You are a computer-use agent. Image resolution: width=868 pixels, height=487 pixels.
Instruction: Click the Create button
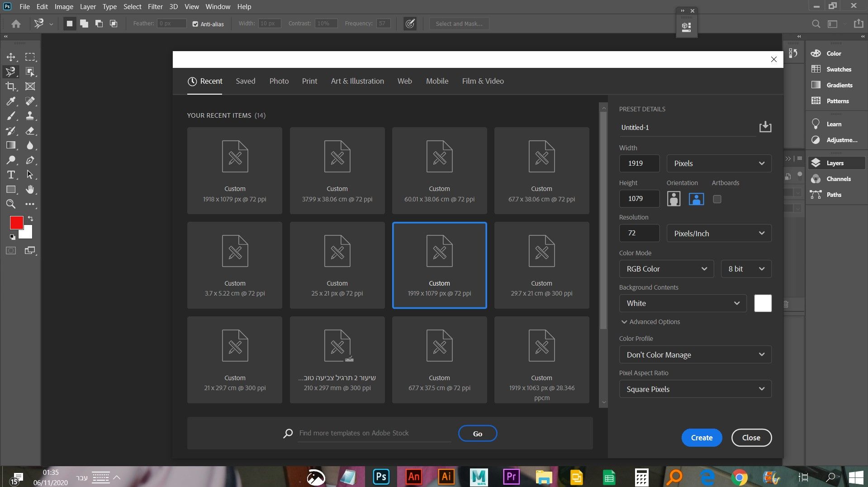[x=702, y=438]
